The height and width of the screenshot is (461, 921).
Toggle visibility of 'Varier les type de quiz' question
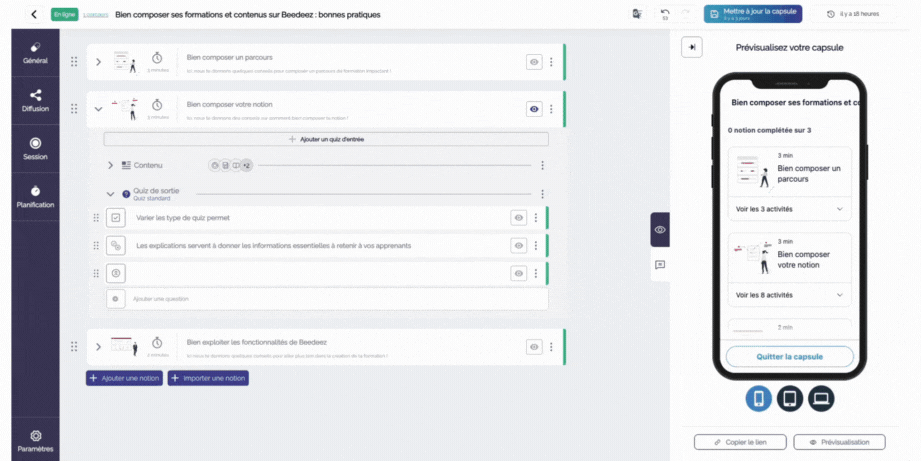518,218
